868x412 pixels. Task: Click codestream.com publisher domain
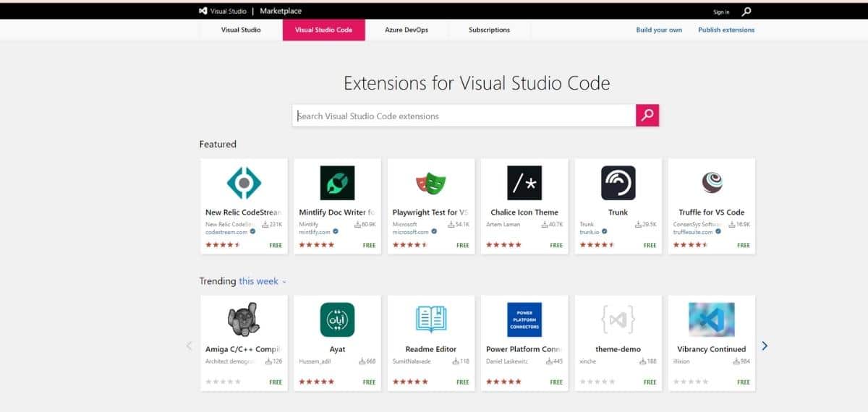(x=227, y=232)
